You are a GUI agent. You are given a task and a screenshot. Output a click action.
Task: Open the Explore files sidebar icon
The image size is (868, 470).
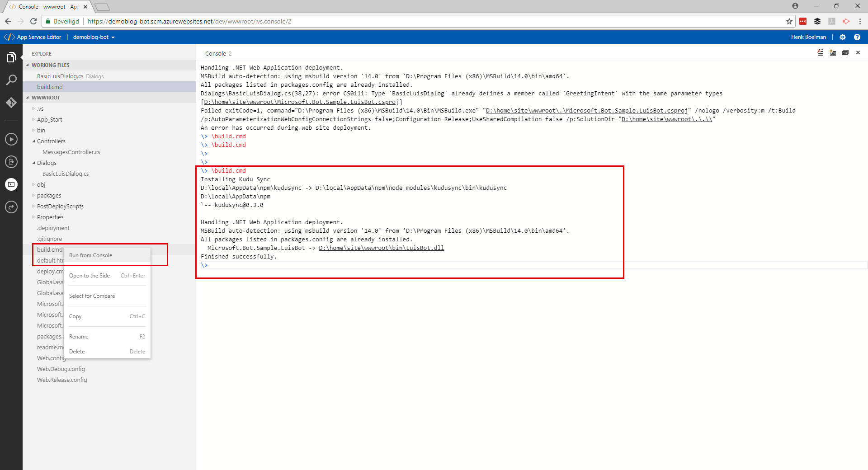click(11, 57)
